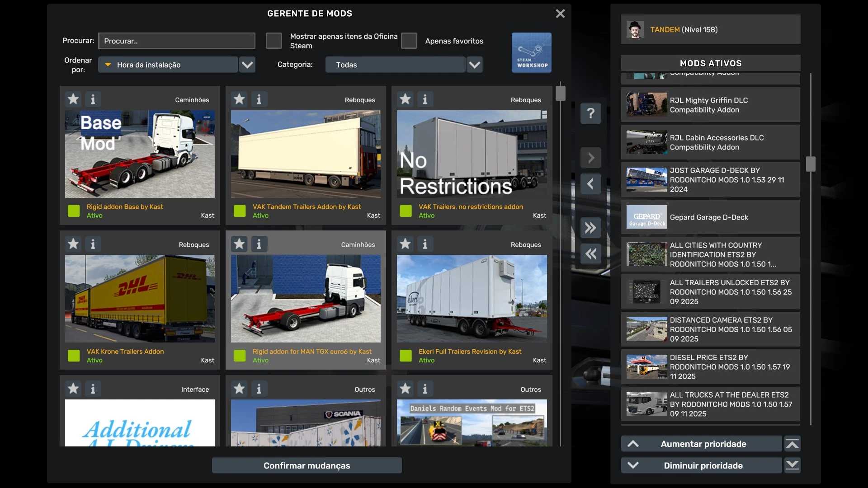Screen dimensions: 868x488
Task: Move all mods to active with double-right arrow
Action: 590,228
